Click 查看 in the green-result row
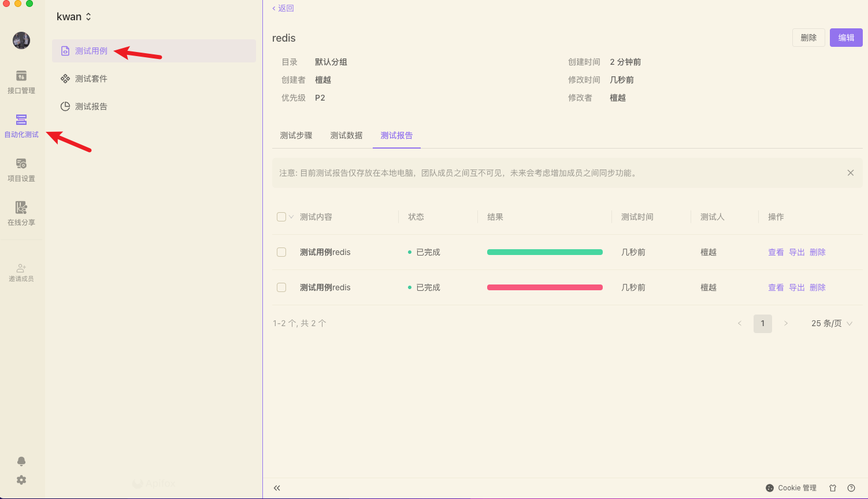This screenshot has width=868, height=499. click(x=776, y=252)
